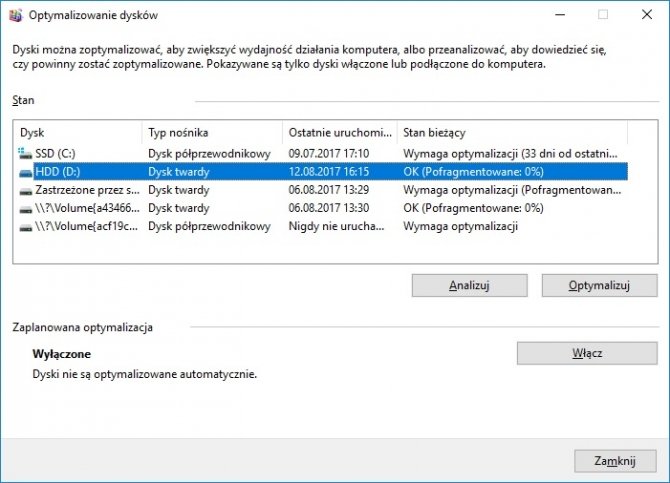
Task: Click the Analizuj button
Action: tap(469, 286)
